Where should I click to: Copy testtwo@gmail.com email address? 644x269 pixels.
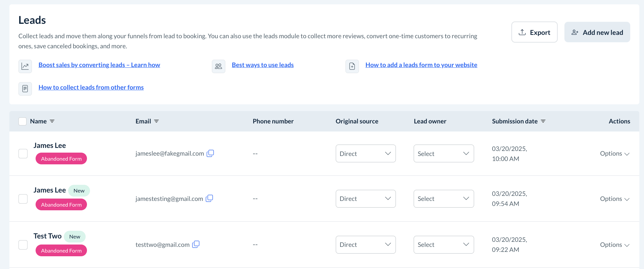[196, 244]
